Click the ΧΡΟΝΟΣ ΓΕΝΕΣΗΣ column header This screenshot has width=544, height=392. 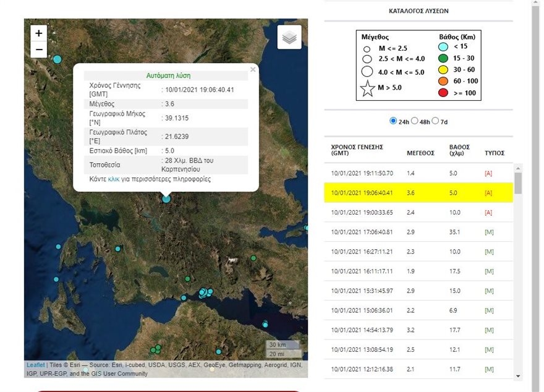coord(357,150)
